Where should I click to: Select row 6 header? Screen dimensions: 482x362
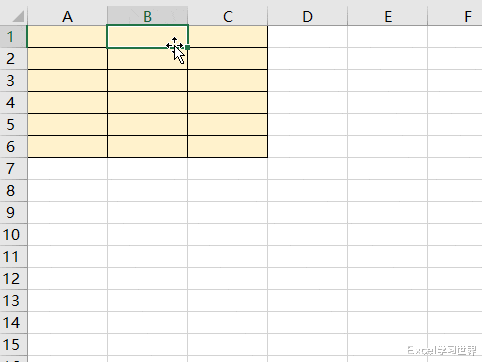click(x=13, y=147)
